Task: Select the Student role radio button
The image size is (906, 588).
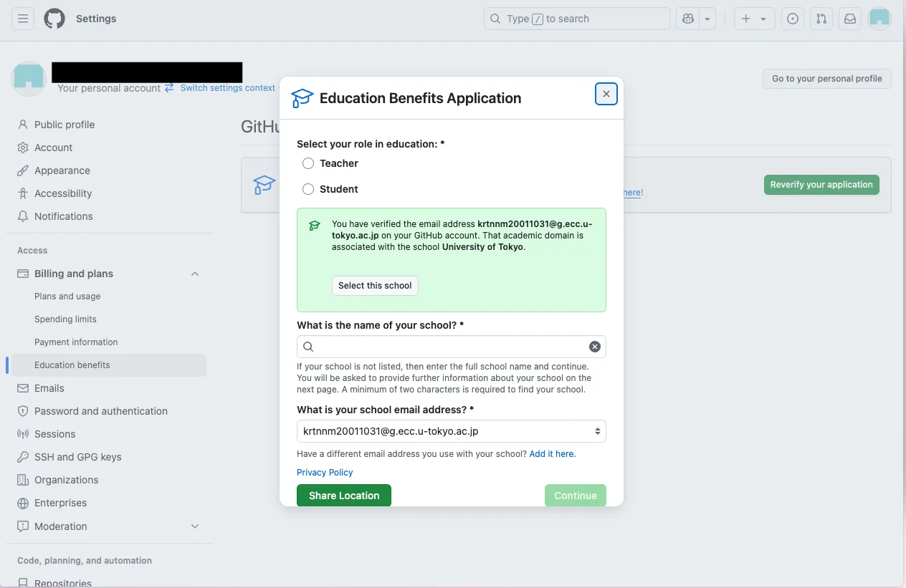Action: coord(308,189)
